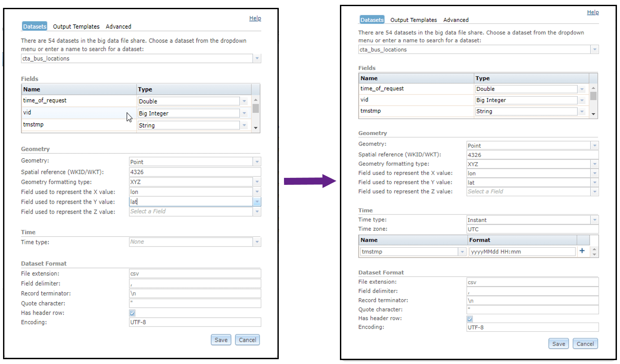
Task: Click File extension csv field, left dialog
Action: coord(195,274)
